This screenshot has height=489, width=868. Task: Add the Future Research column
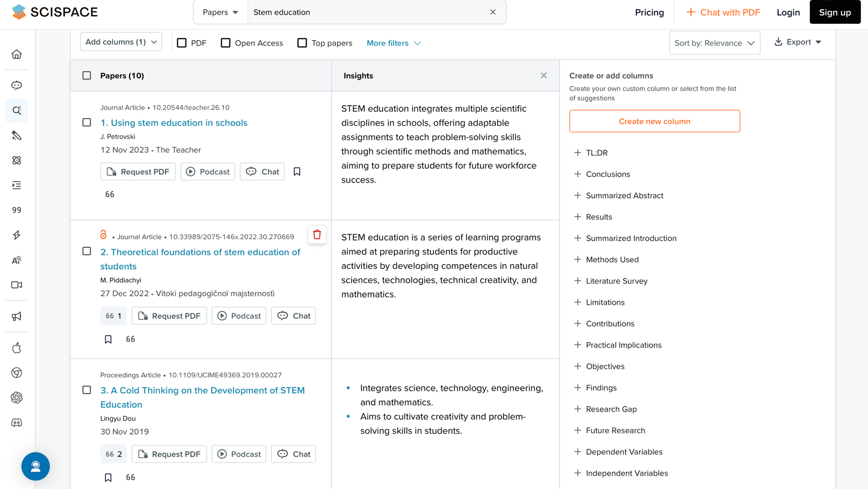click(x=610, y=430)
